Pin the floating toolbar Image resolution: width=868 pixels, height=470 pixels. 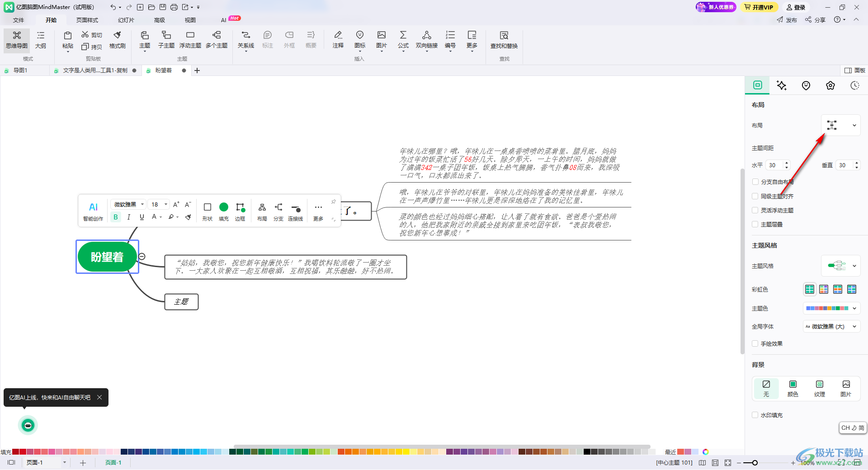coord(334,202)
